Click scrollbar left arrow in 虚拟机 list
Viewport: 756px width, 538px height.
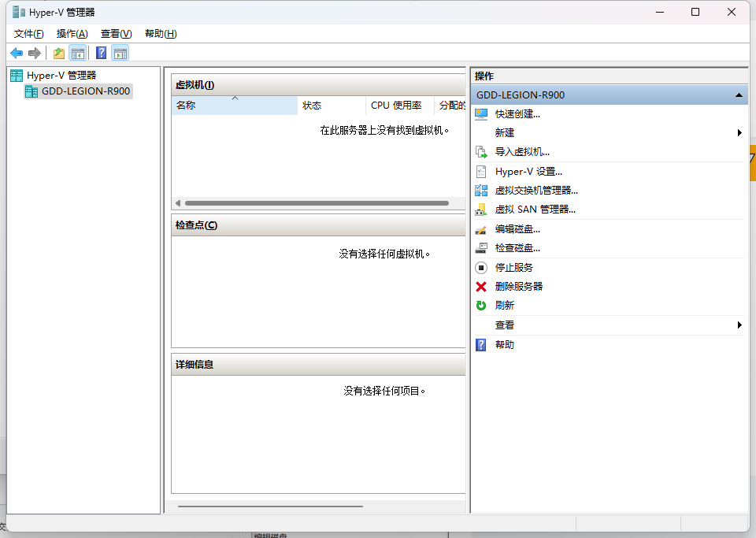178,203
